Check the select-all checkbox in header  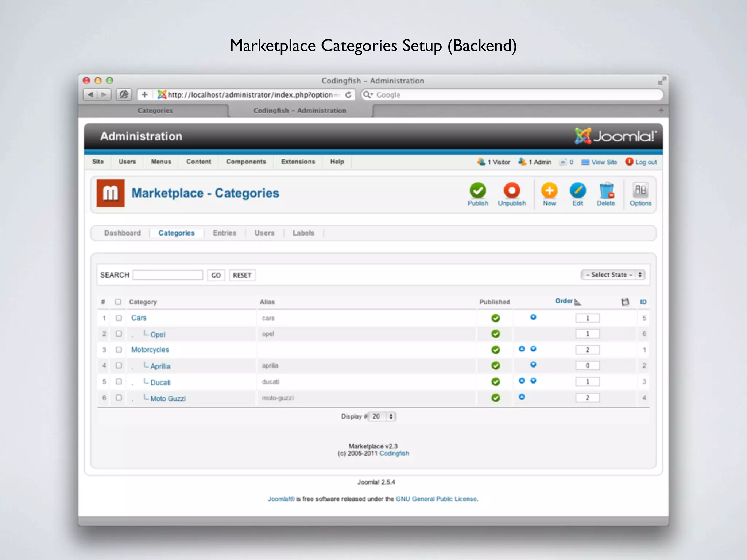[x=118, y=302]
